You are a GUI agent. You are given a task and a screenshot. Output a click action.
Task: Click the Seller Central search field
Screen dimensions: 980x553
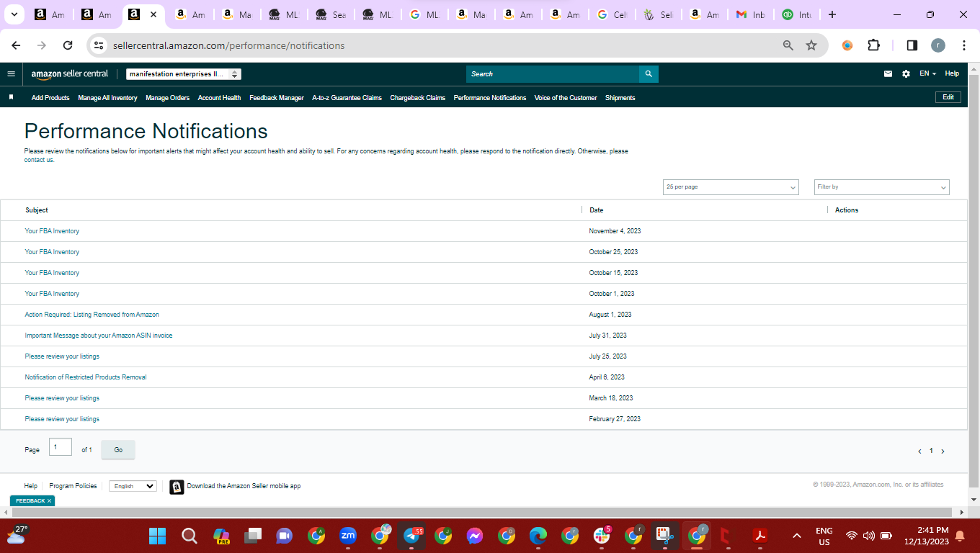(553, 74)
